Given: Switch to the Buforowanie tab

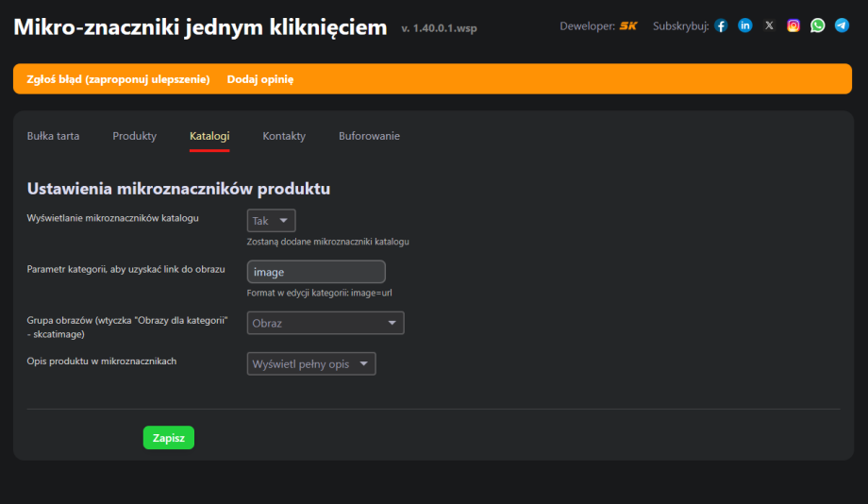Looking at the screenshot, I should pos(369,136).
